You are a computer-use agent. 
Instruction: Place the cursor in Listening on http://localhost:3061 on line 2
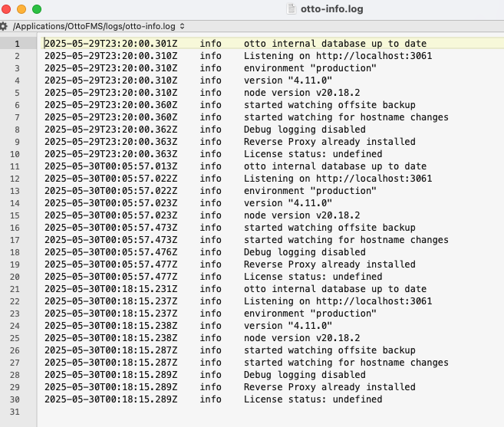(338, 56)
